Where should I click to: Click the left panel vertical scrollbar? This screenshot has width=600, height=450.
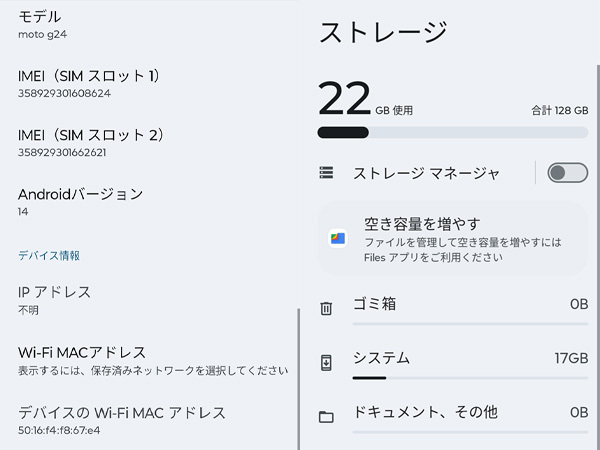(x=298, y=380)
